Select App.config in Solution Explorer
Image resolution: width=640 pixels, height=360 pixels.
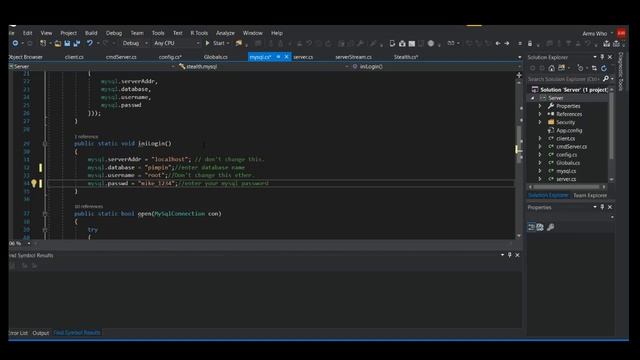coord(569,131)
